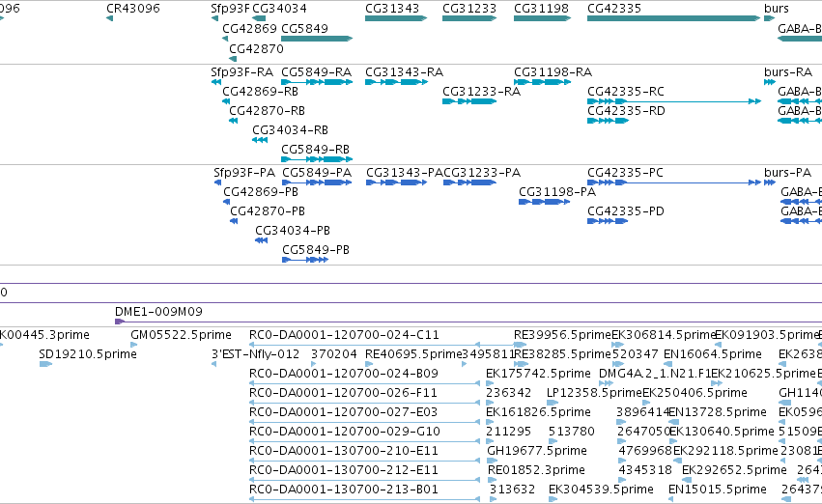Screen dimensions: 822x504
Task: Click EST EK175742.5prime
Action: (538, 374)
